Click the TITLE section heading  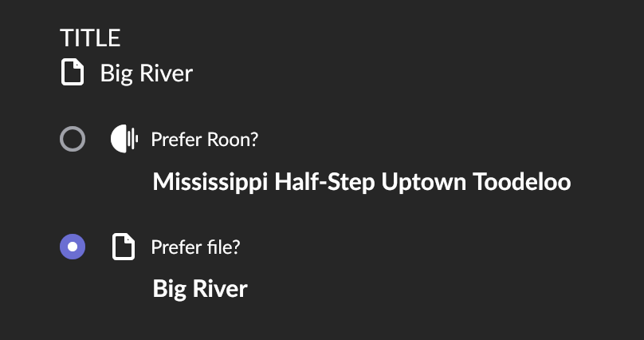point(90,37)
